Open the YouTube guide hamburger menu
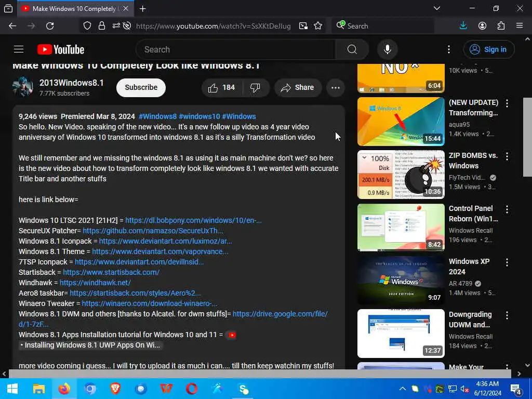Screen dimensions: 532x399 tap(19, 49)
